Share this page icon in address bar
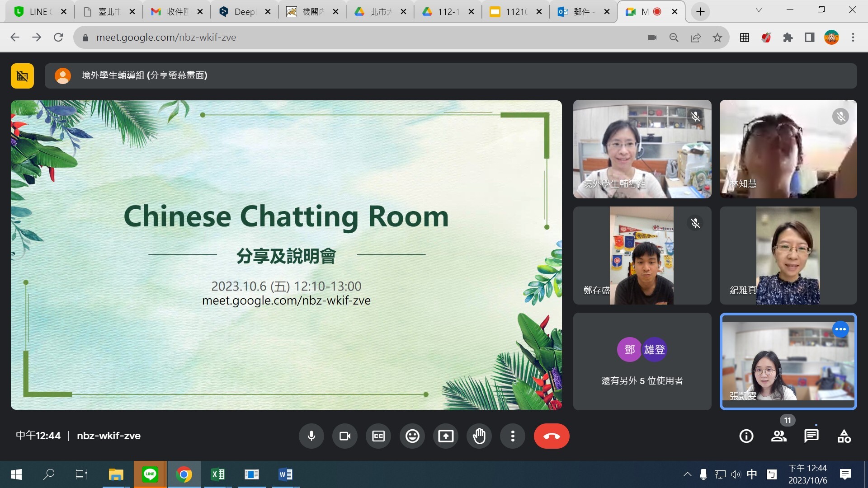Image resolution: width=868 pixels, height=488 pixels. coord(696,38)
